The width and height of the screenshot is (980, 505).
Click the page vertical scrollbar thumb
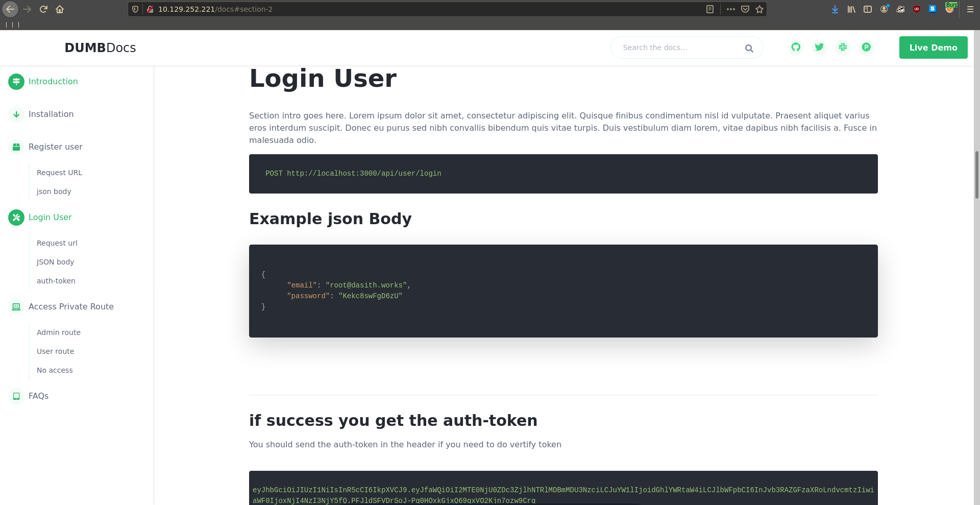(x=976, y=175)
